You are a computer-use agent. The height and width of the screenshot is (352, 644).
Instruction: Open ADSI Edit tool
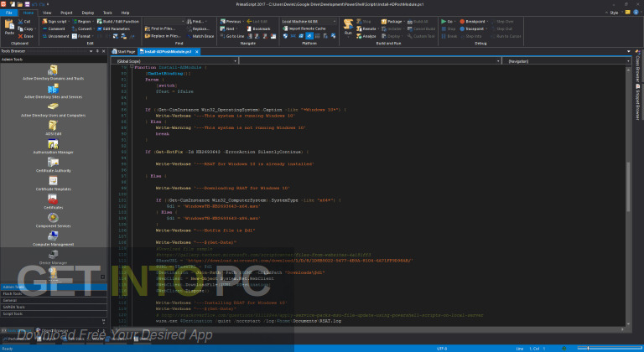click(x=53, y=127)
